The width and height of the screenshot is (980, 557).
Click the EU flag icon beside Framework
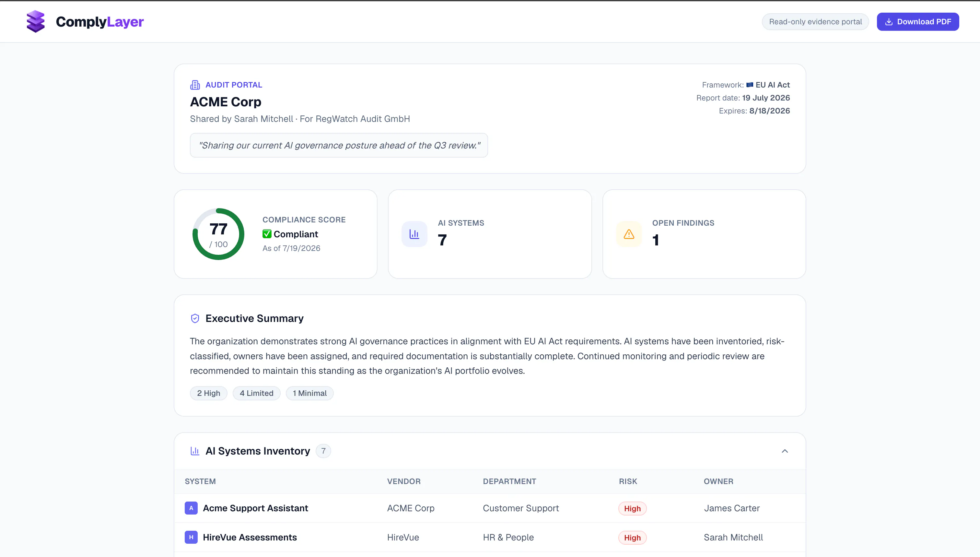tap(750, 85)
